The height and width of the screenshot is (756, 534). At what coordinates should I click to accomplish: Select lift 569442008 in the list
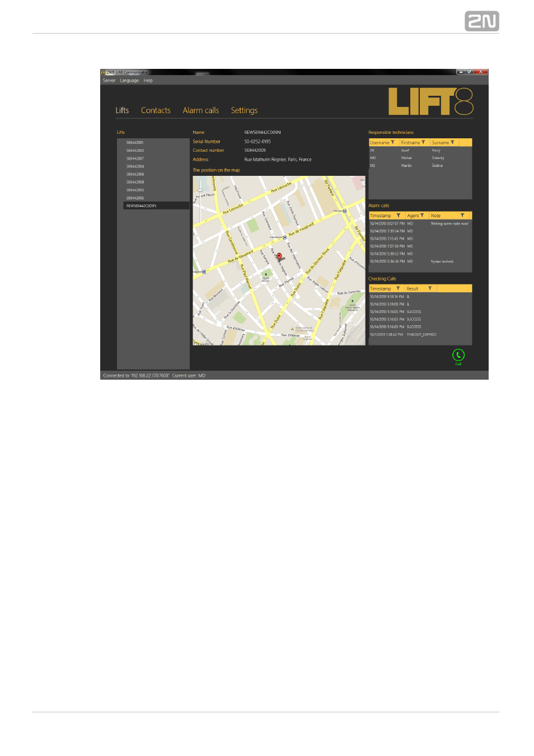tap(156, 182)
